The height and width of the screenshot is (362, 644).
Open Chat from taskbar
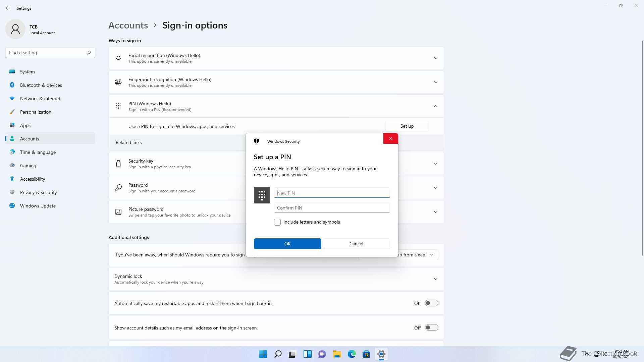[322, 354]
